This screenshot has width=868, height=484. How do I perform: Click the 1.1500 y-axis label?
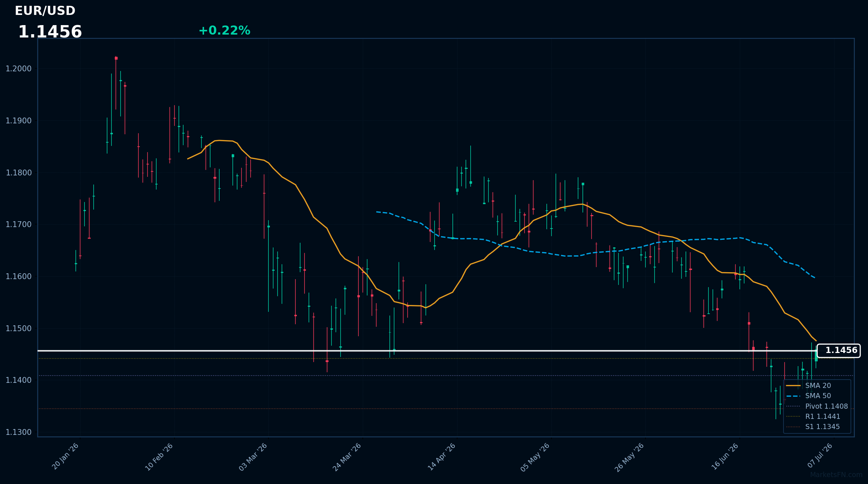pos(19,328)
